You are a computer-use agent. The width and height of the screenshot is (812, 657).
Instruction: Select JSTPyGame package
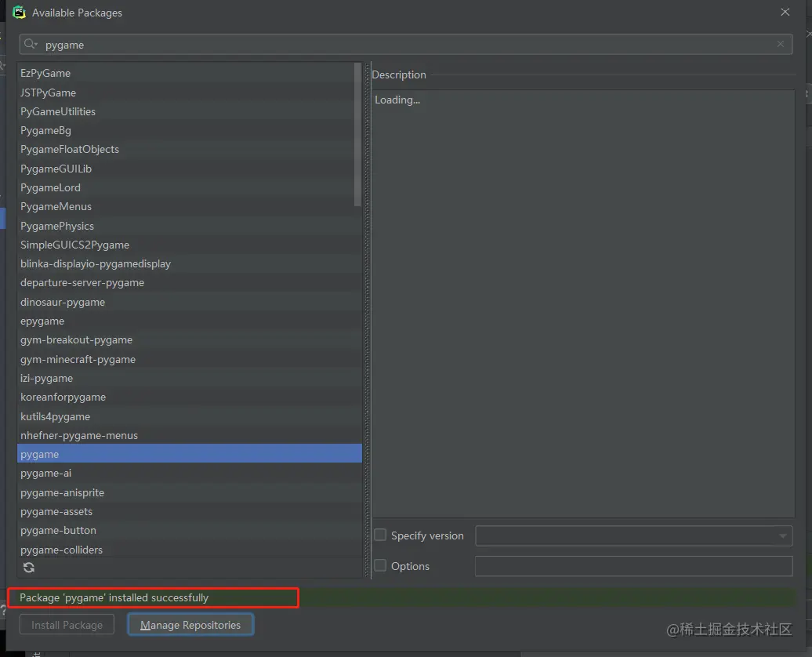pyautogui.click(x=190, y=93)
